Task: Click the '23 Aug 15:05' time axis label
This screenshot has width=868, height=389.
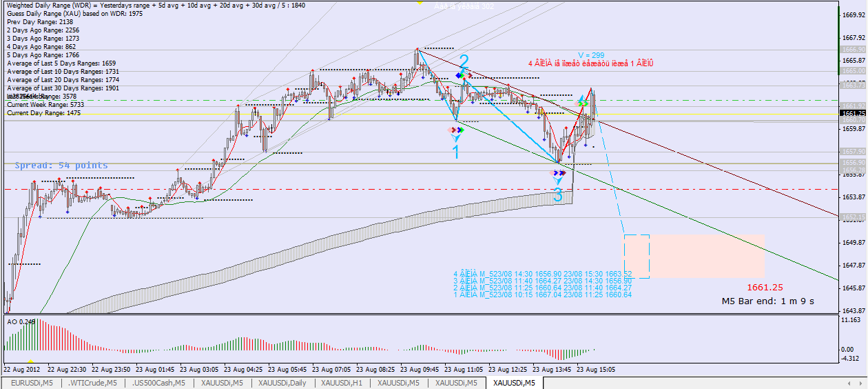Action: click(x=596, y=369)
